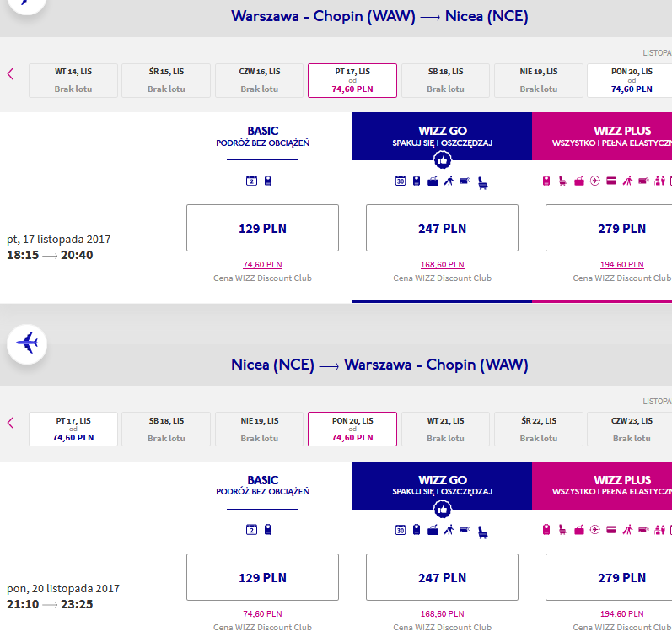Click outbound WIZZ GO airport check-in ticket icon
This screenshot has width=672, height=632.
(x=465, y=181)
